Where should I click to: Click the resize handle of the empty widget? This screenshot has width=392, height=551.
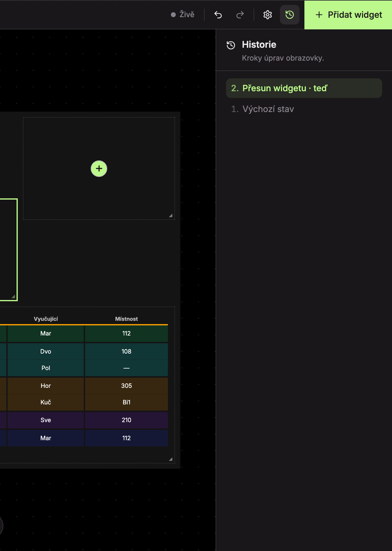point(171,216)
